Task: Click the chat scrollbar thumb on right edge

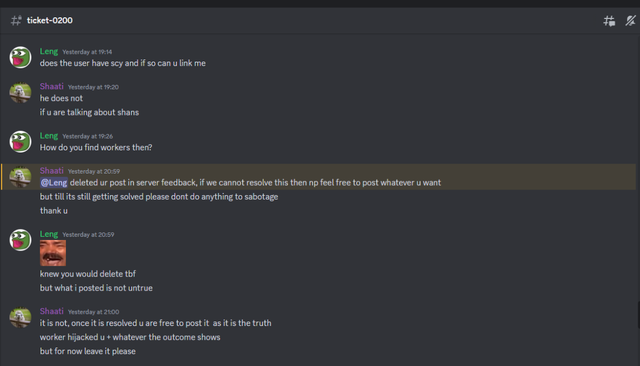Action: [638, 315]
